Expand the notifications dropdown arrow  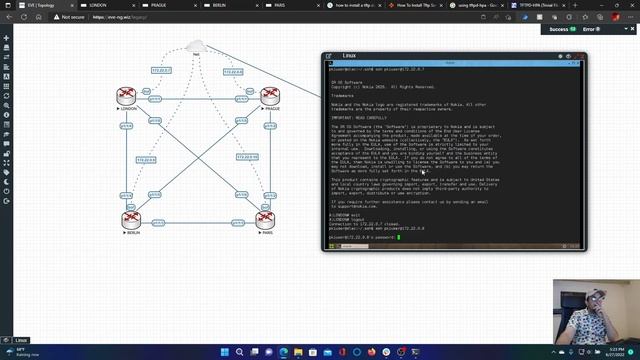(x=626, y=29)
